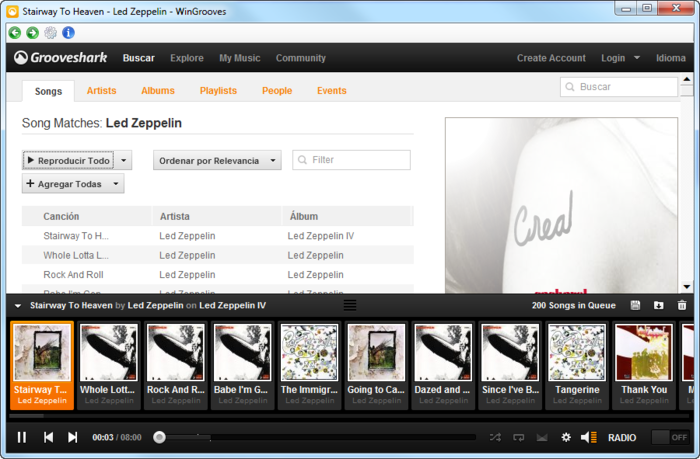The height and width of the screenshot is (459, 700).
Task: Switch to the Artists tab
Action: pos(101,91)
